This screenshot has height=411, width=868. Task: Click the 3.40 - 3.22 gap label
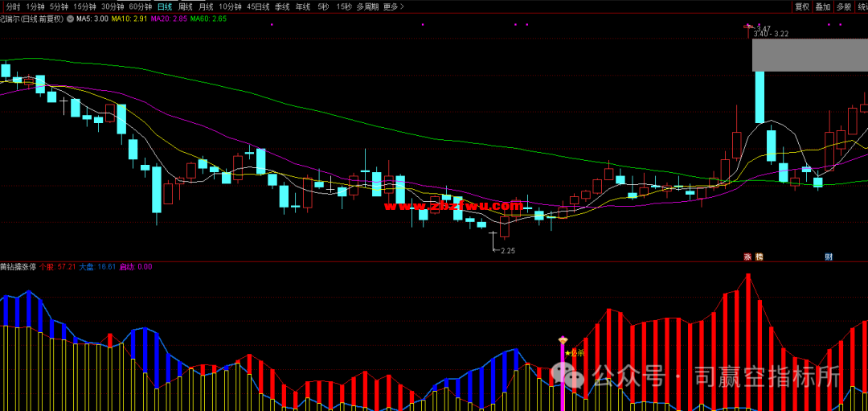coord(771,34)
